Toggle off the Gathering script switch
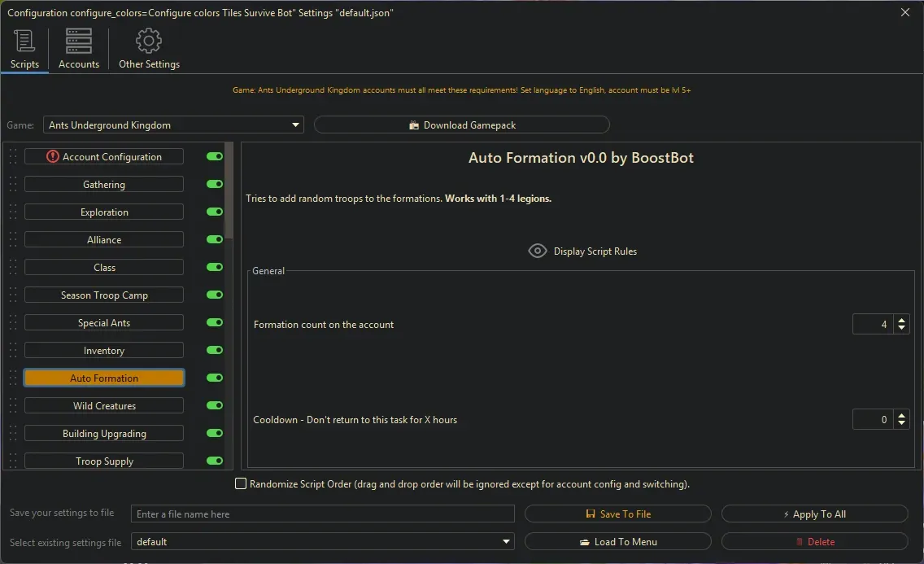The width and height of the screenshot is (924, 564). click(215, 185)
